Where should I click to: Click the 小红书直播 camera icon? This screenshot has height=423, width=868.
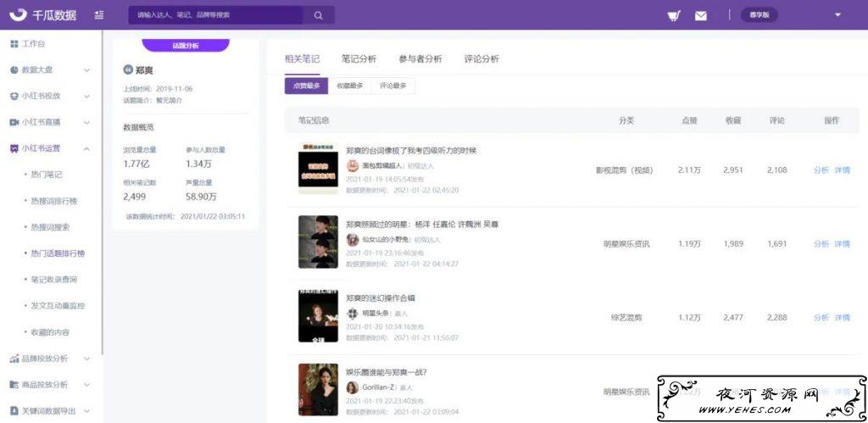point(14,122)
